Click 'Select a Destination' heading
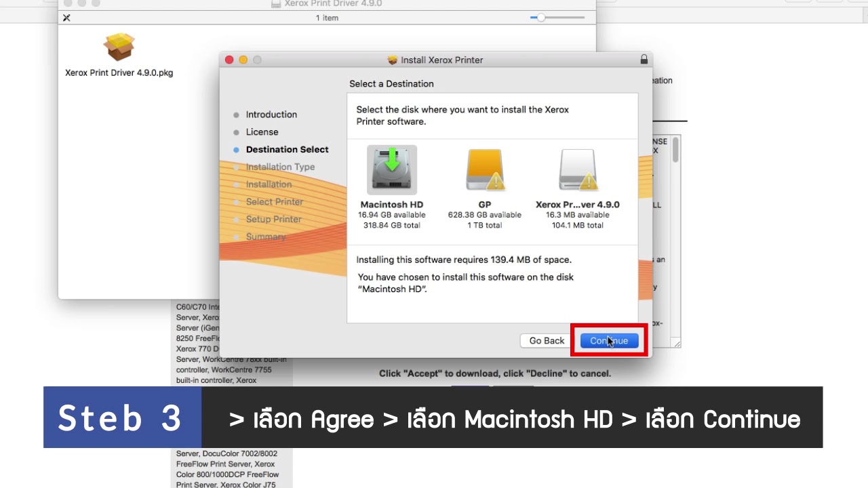The height and width of the screenshot is (488, 868). tap(391, 84)
